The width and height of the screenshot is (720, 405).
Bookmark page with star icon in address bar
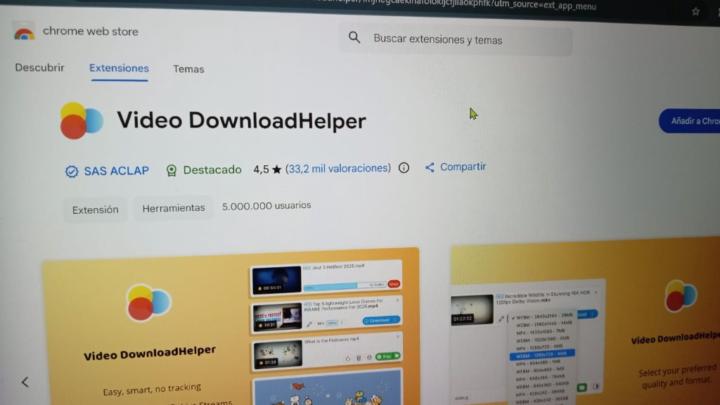696,11
